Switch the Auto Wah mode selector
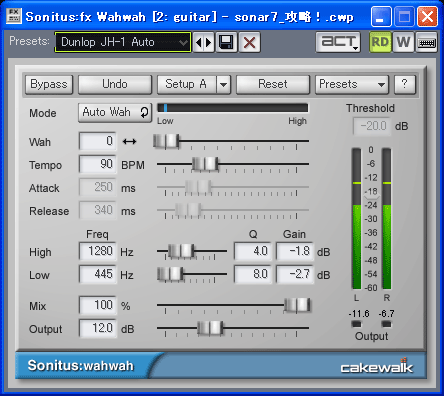This screenshot has height=396, width=444. pos(115,113)
